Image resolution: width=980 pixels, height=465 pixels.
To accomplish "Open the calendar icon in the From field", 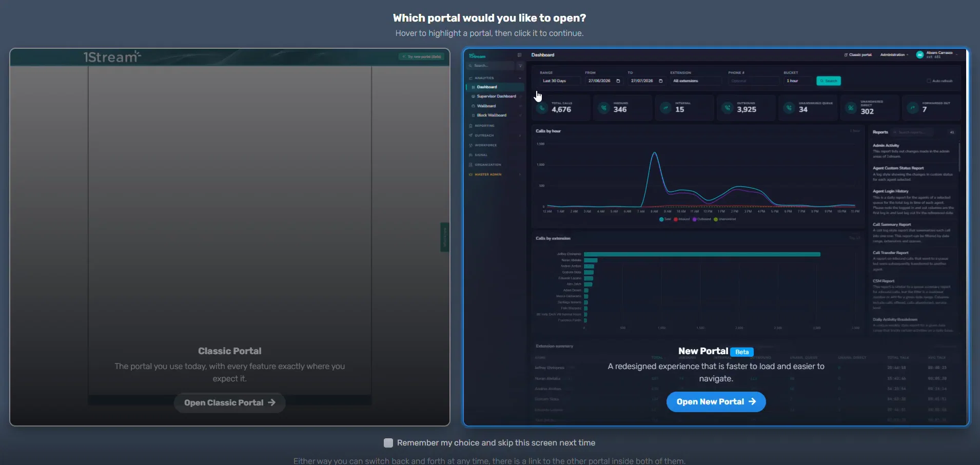I will pos(618,81).
